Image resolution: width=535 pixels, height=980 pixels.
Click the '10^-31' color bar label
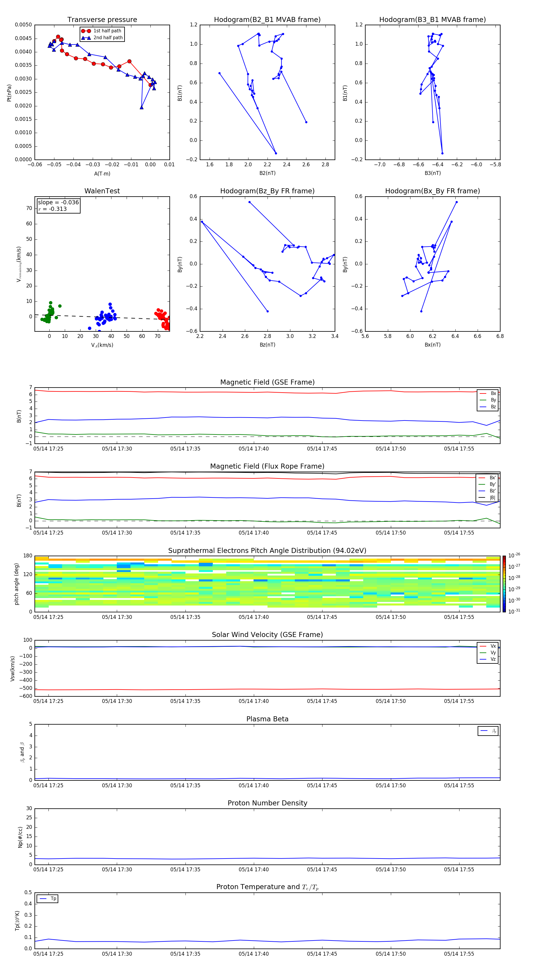[514, 612]
